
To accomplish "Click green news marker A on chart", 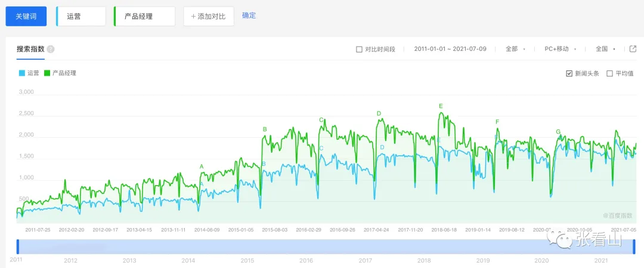I will point(202,167).
